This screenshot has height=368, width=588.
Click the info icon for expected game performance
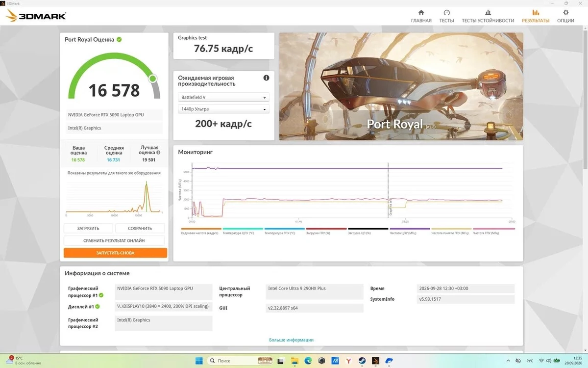click(x=266, y=78)
